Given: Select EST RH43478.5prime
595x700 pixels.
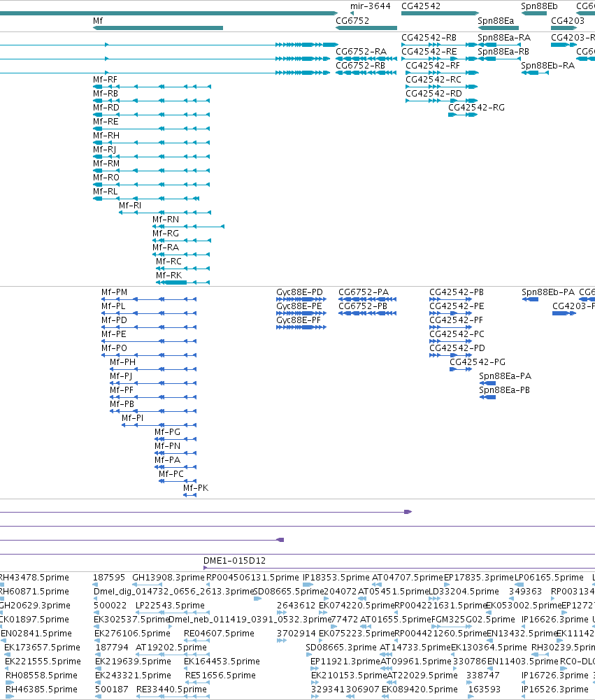Looking at the screenshot, I should point(34,578).
